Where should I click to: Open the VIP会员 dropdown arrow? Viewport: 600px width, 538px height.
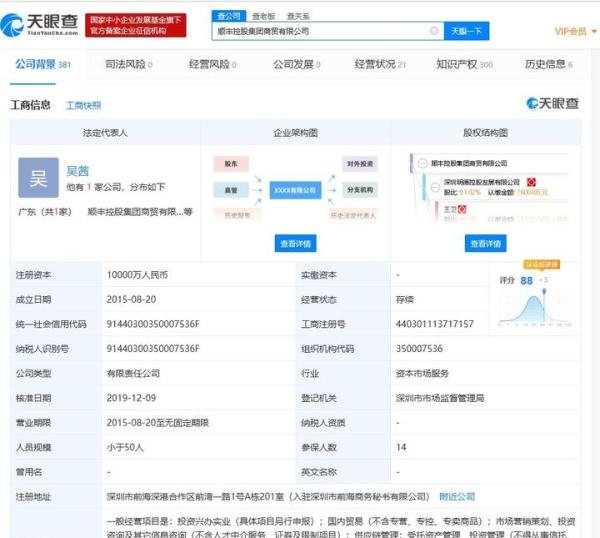(594, 31)
